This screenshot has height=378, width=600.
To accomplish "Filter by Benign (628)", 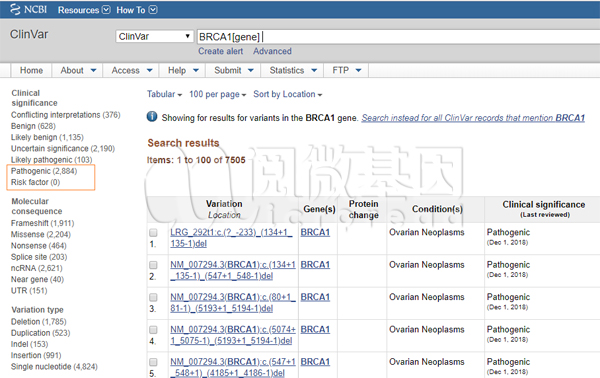I will (33, 126).
